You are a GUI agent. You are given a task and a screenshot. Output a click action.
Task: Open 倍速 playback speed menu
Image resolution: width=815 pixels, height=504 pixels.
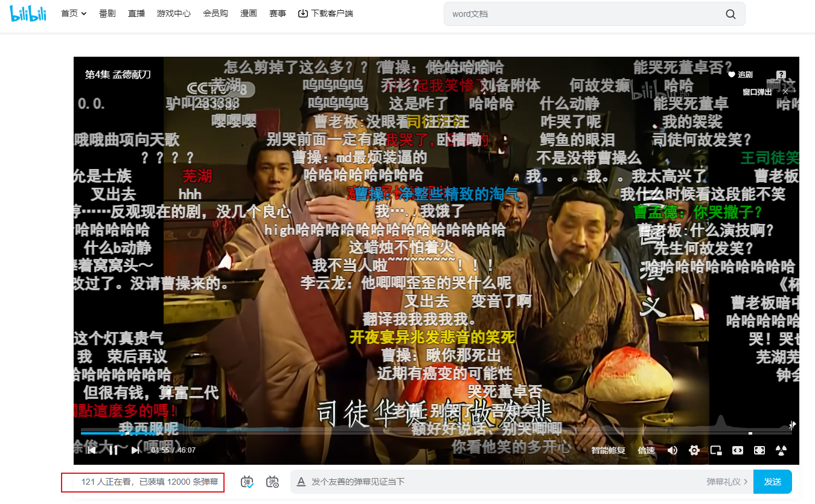click(x=646, y=450)
